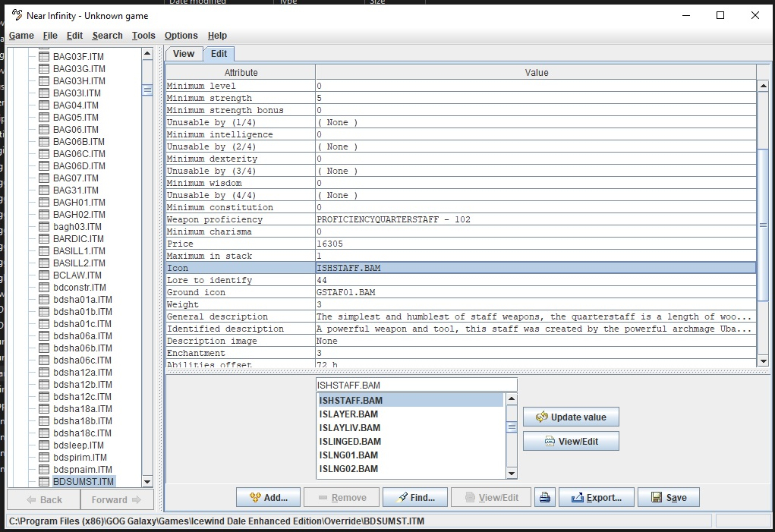The width and height of the screenshot is (775, 532).
Task: Click the icon filename text field
Action: (415, 386)
